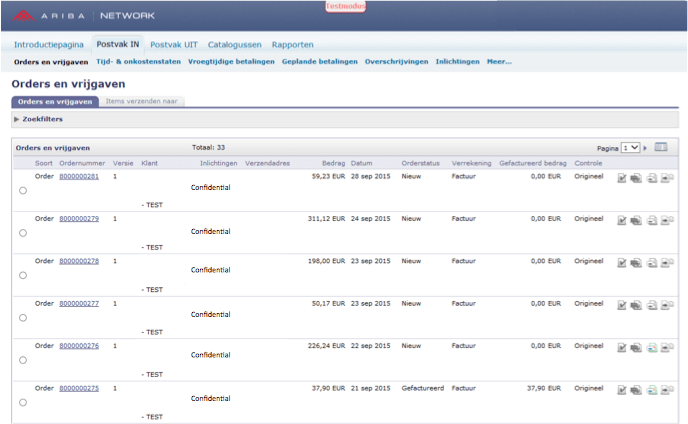Click invoice document icon for order 8000000277
Screen dimensions: 688x424
click(652, 305)
